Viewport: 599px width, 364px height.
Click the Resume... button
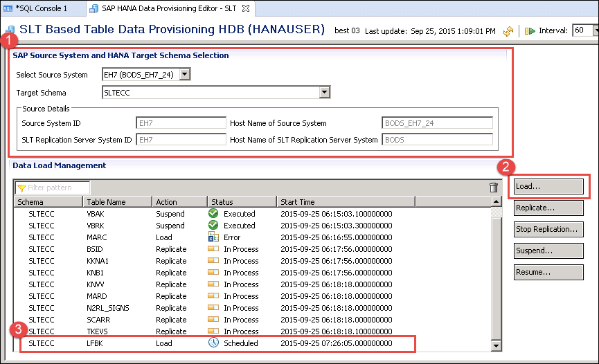pos(548,272)
